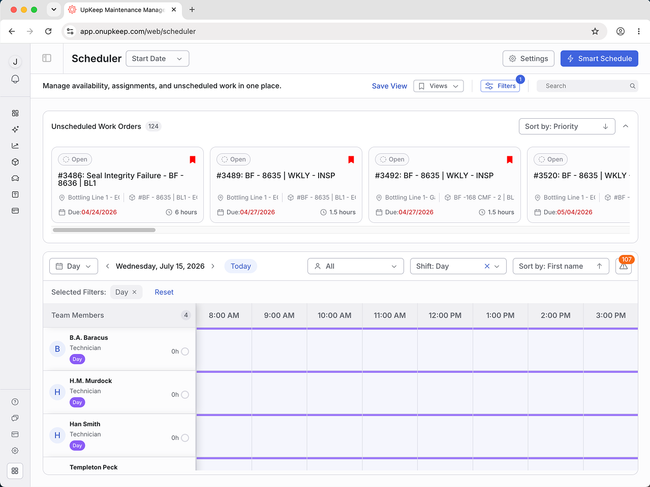This screenshot has width=650, height=487.
Task: Bookmark this page with the star
Action: tap(595, 31)
